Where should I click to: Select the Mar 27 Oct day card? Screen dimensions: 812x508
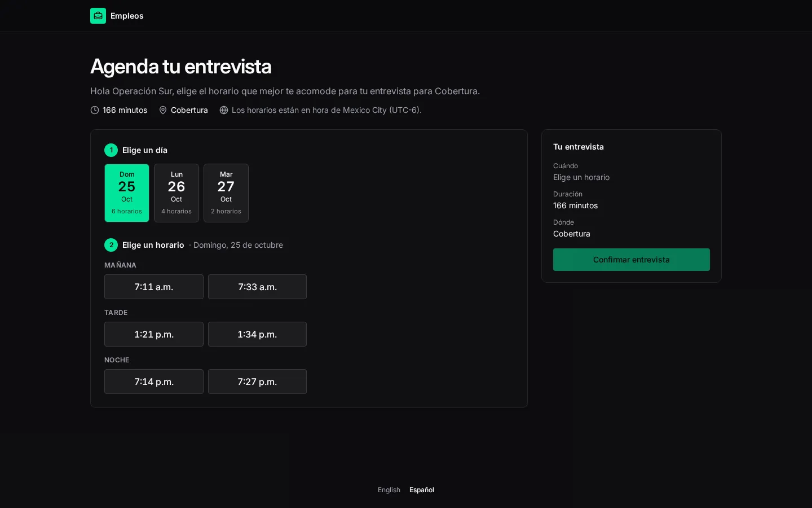226,193
